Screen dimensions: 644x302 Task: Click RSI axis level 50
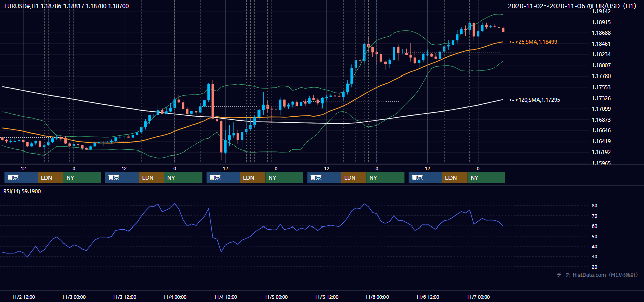595,236
